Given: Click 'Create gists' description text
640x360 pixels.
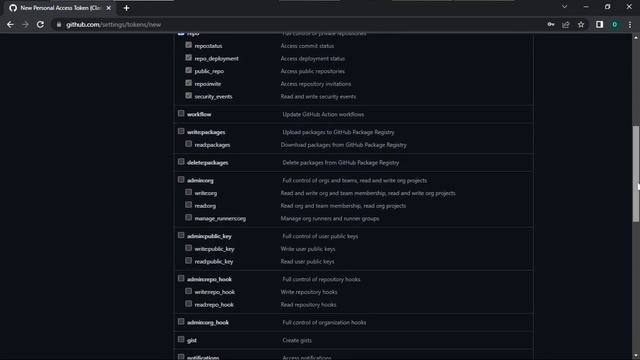Looking at the screenshot, I should 297,340.
